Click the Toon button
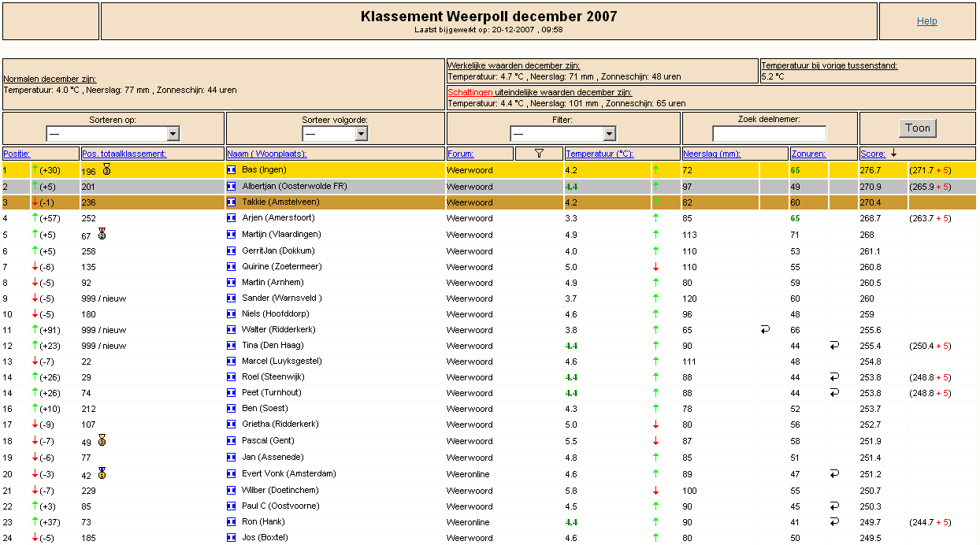Viewport: 980px width, 545px height. pos(918,128)
